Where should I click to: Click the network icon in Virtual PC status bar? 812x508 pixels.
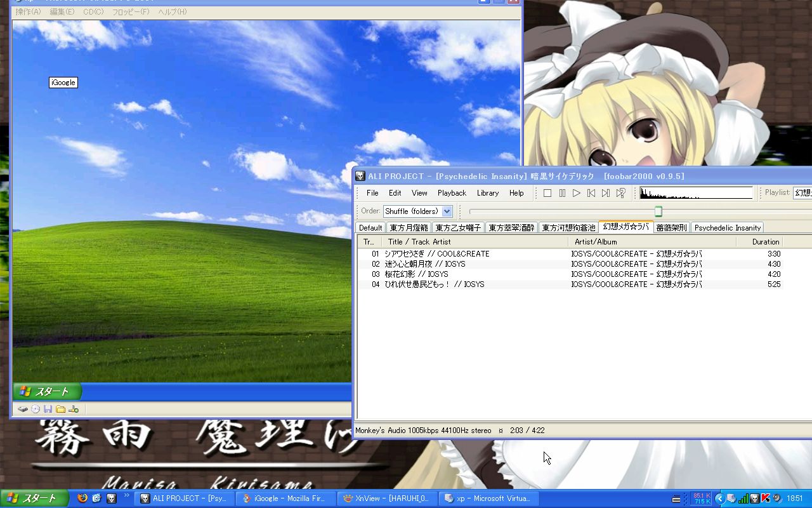coord(74,410)
